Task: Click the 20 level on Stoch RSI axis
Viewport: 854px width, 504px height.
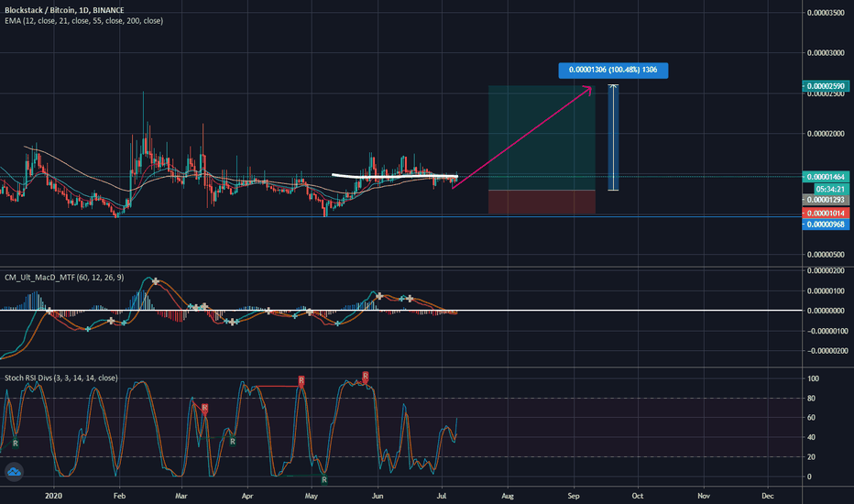Action: 811,456
